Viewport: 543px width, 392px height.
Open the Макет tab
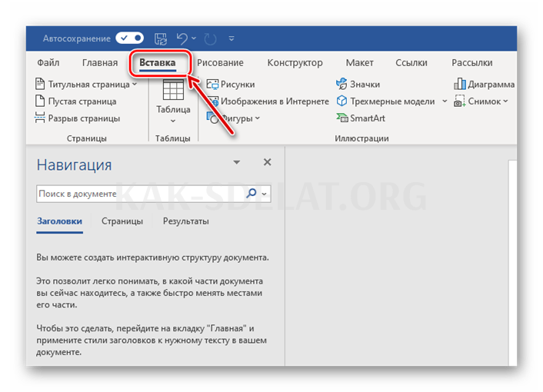point(359,62)
